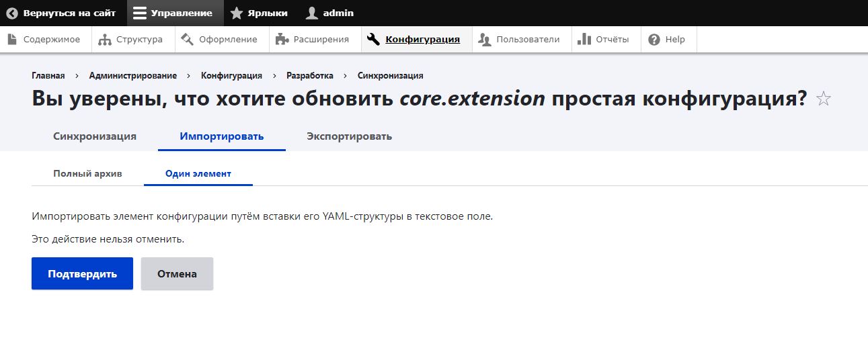868x352 pixels.
Task: Click the bar chart icon beside Отчёты
Action: pos(584,40)
